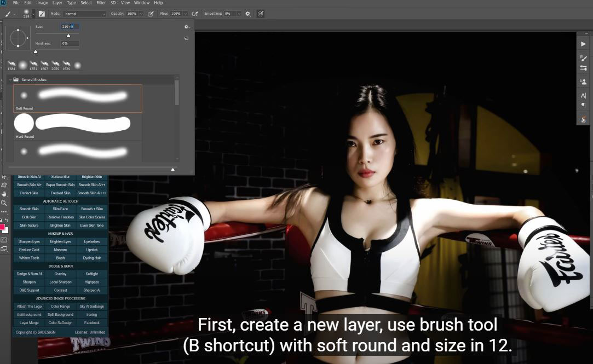Screen dimensions: 593x364
Task: Open the Filter menu
Action: 101,3
